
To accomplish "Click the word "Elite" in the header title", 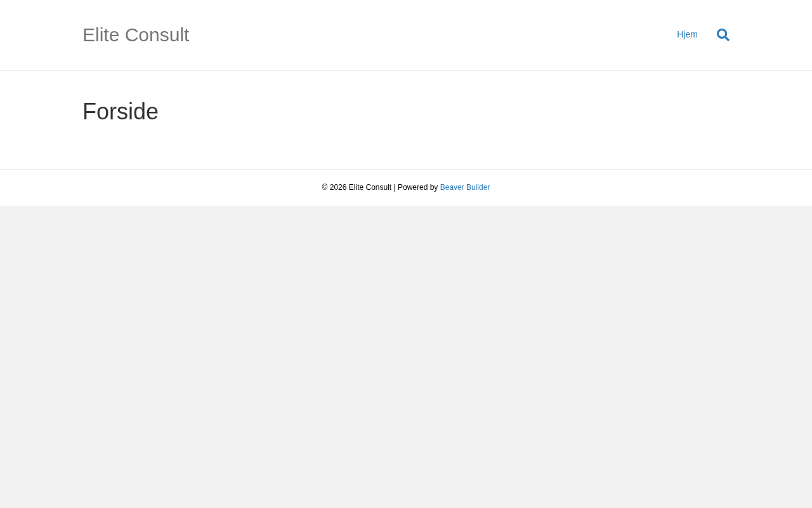I will (x=101, y=35).
